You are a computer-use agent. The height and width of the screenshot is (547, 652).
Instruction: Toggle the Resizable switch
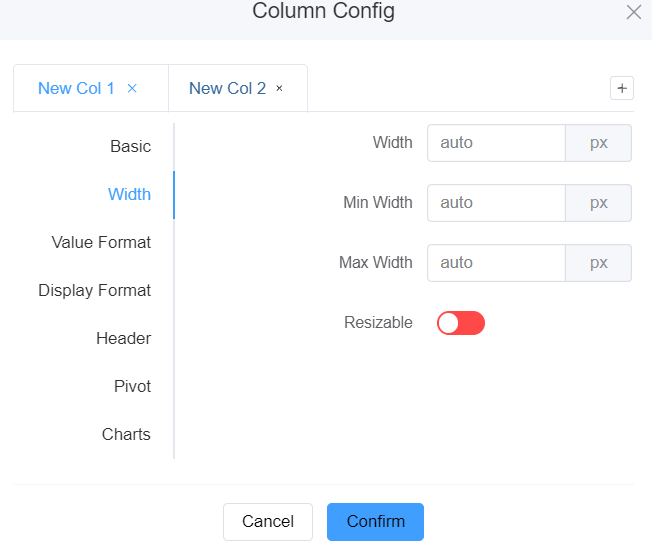point(461,323)
